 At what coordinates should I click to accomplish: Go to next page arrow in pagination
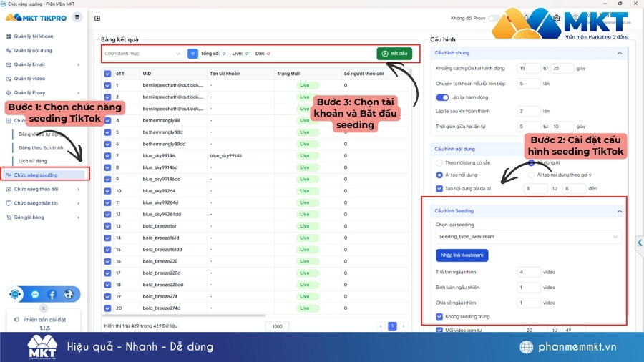pos(404,326)
